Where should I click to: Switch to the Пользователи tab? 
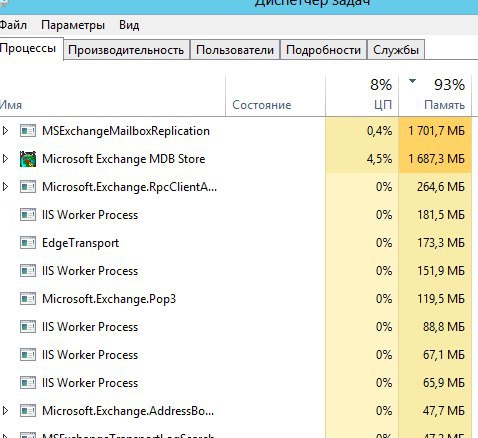pyautogui.click(x=235, y=50)
